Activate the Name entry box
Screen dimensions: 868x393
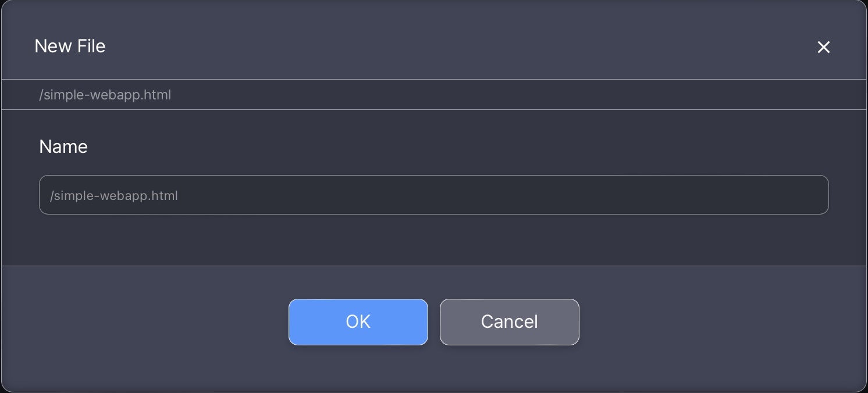point(433,195)
